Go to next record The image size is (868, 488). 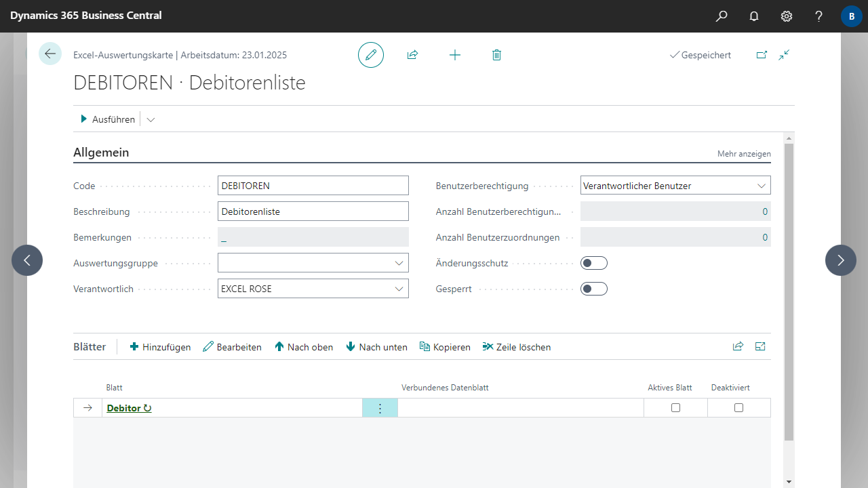pyautogui.click(x=841, y=260)
